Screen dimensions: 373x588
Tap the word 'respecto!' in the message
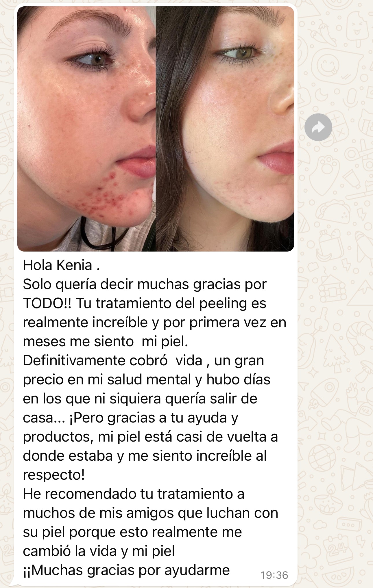[x=54, y=475]
